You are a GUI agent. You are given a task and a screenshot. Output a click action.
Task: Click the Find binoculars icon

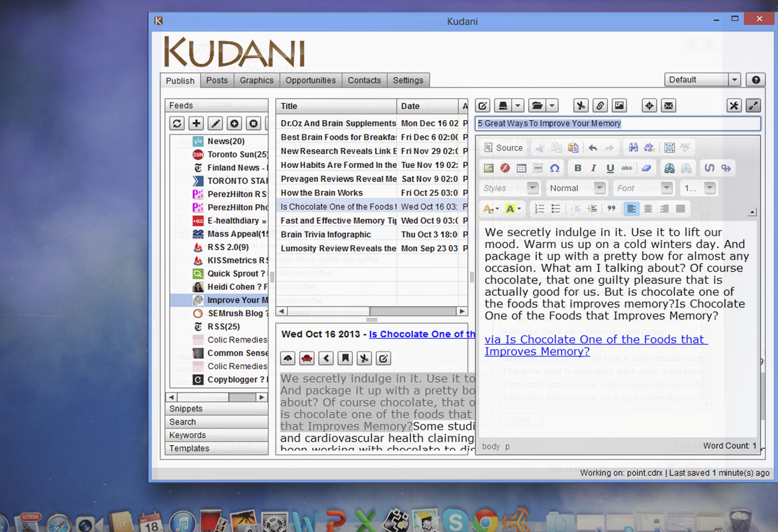point(633,148)
